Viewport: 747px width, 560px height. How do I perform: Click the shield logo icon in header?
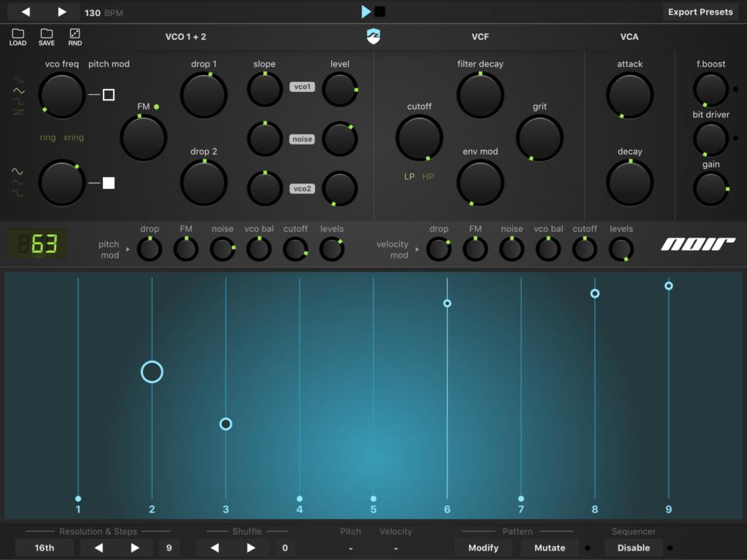[373, 36]
